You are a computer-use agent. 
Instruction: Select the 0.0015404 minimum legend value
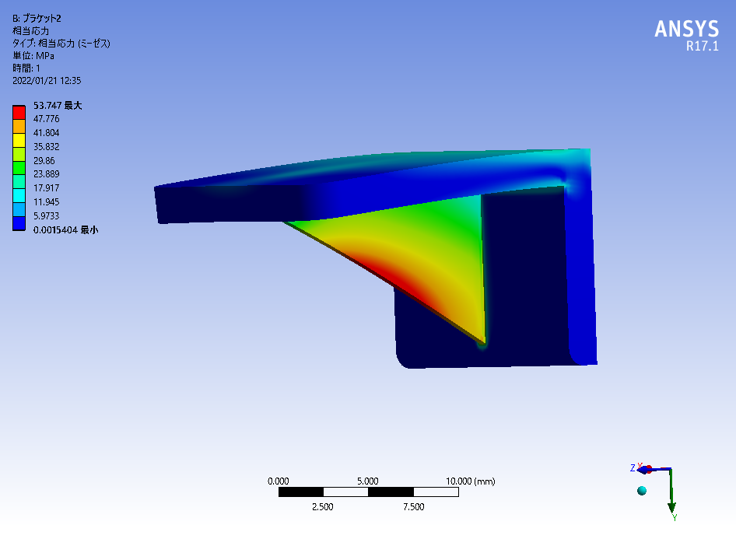pos(65,230)
